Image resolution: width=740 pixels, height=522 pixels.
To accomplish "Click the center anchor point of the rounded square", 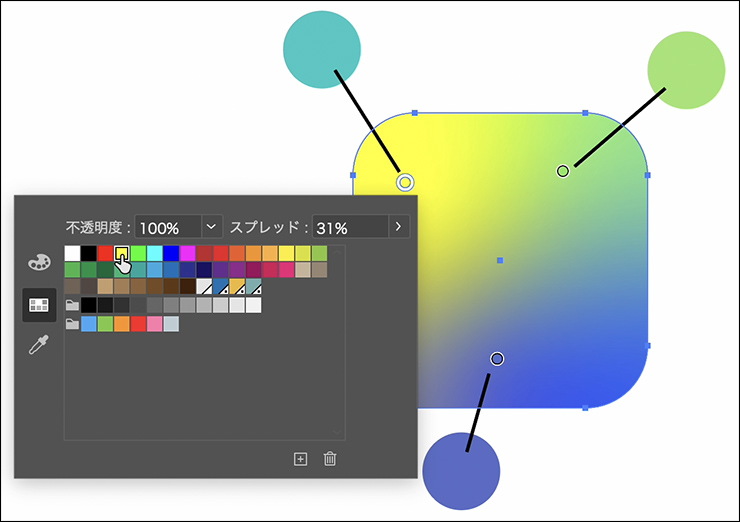I will click(x=499, y=260).
